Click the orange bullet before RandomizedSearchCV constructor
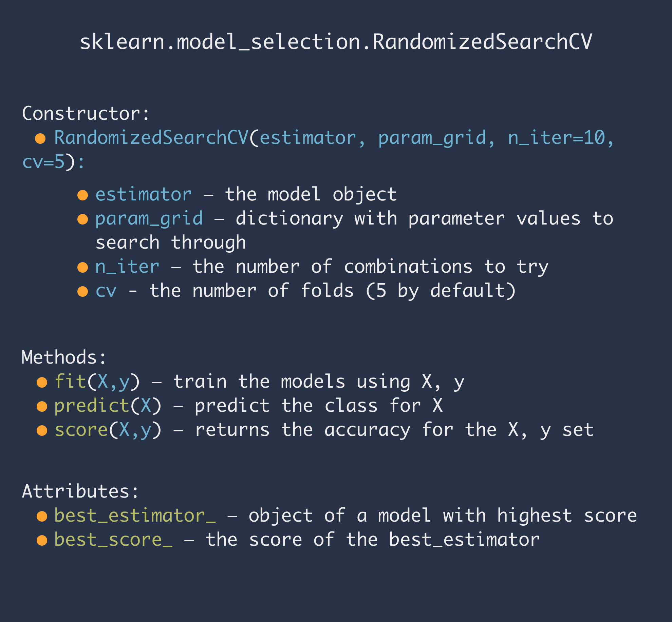672x622 pixels. click(x=40, y=138)
